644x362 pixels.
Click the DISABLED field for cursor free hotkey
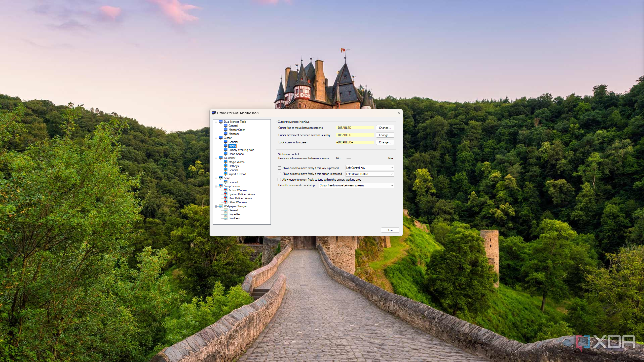click(x=355, y=128)
